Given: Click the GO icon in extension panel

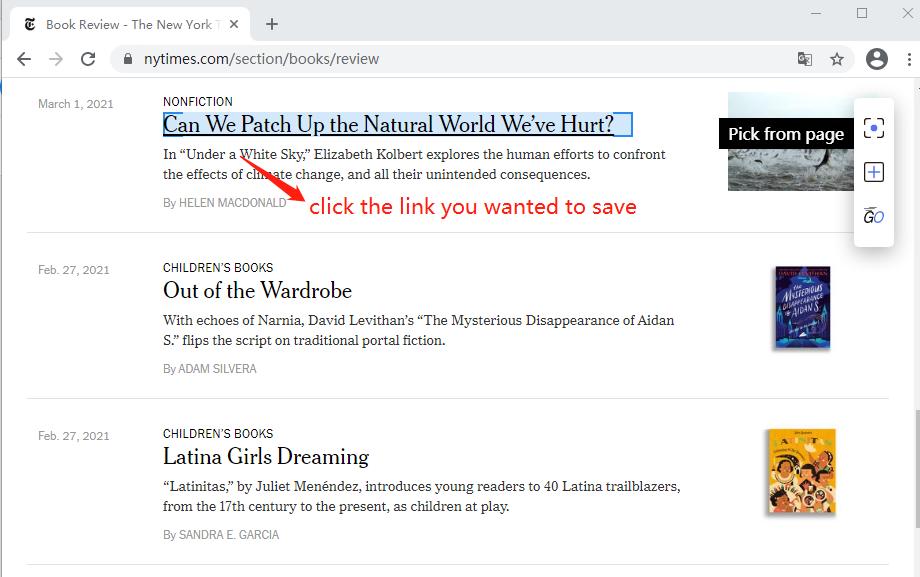Looking at the screenshot, I should pos(874,216).
